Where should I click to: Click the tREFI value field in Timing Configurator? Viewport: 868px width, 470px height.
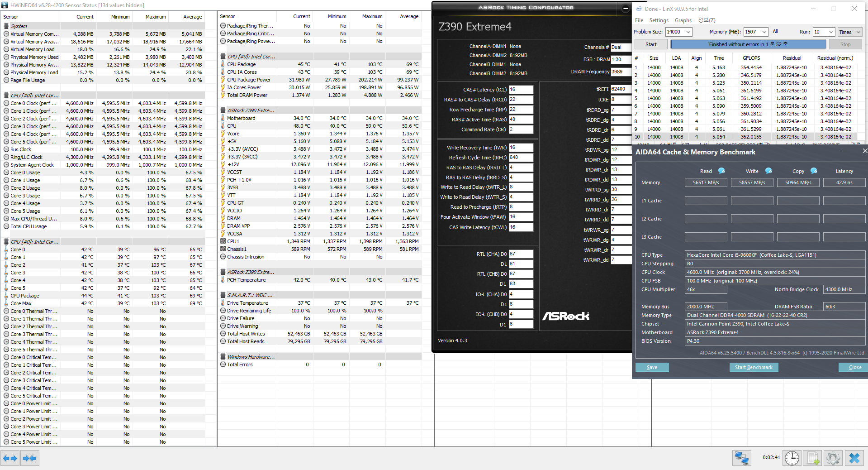pyautogui.click(x=621, y=89)
